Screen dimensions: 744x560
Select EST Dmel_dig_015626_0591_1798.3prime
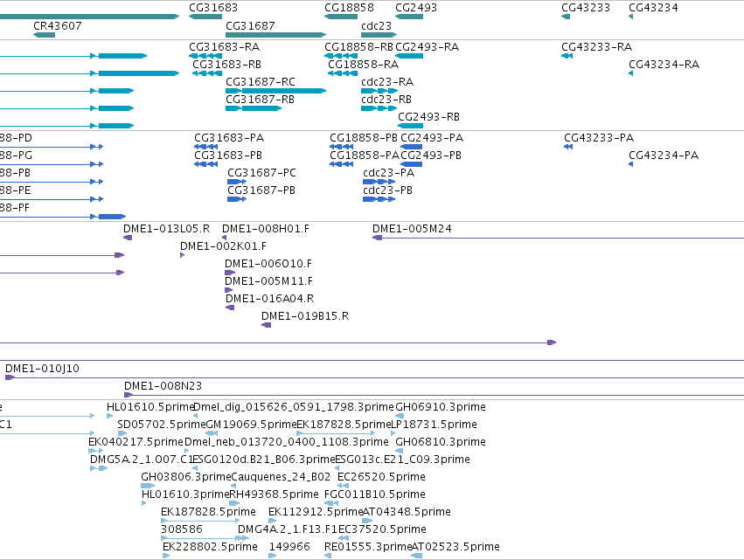click(x=294, y=407)
